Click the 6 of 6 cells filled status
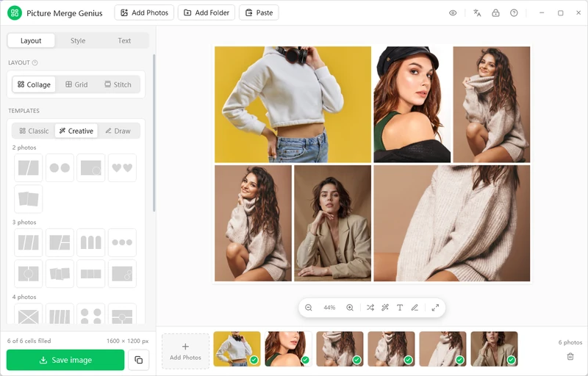The width and height of the screenshot is (588, 376). point(29,341)
